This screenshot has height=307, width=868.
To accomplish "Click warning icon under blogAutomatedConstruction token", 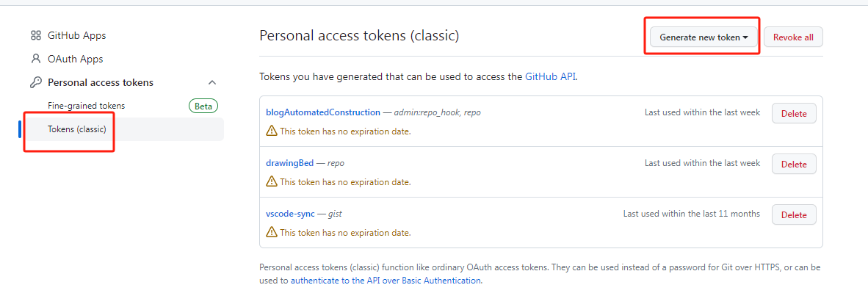I will 272,131.
